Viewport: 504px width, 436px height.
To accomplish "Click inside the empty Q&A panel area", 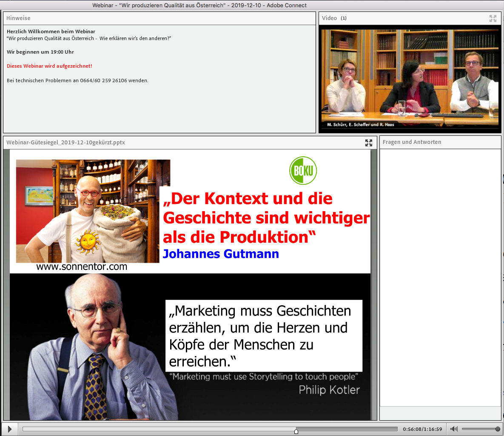I will coord(440,277).
